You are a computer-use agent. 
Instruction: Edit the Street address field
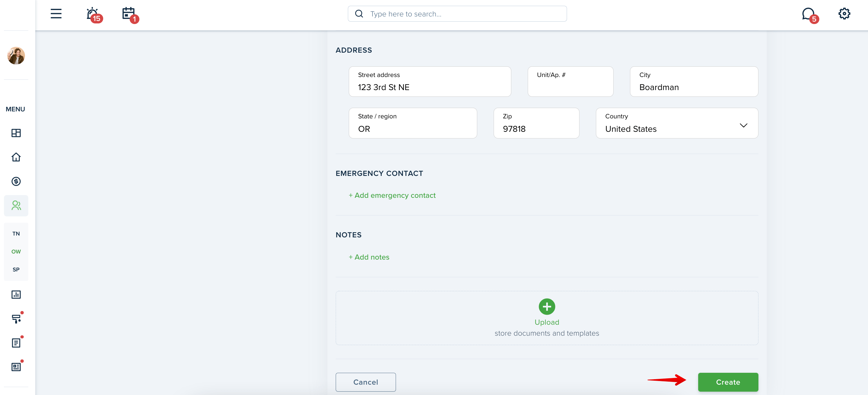point(430,82)
